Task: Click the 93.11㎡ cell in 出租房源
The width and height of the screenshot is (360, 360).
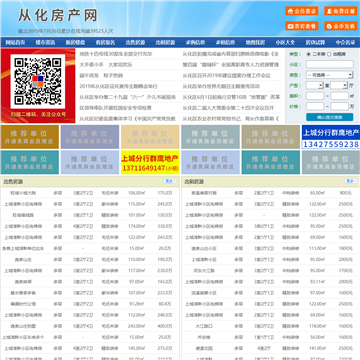Action: click(317, 282)
